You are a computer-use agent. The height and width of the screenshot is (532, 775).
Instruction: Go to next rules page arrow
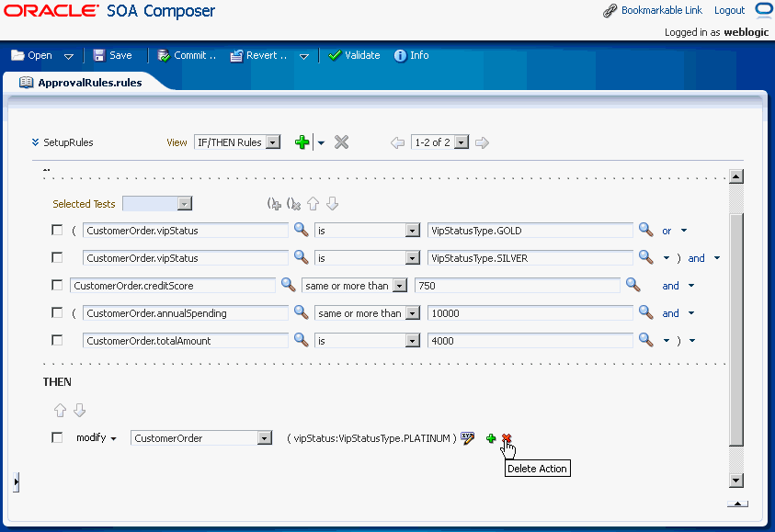pyautogui.click(x=482, y=142)
